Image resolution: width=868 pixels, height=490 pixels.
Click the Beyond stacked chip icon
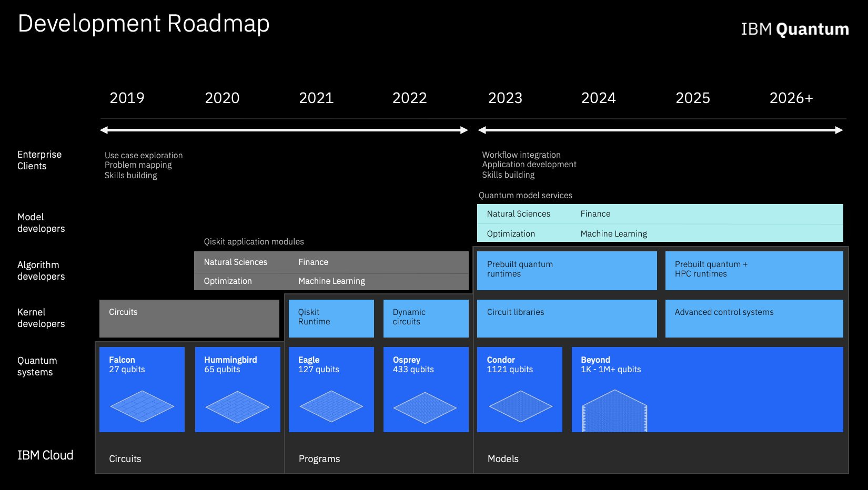[614, 411]
